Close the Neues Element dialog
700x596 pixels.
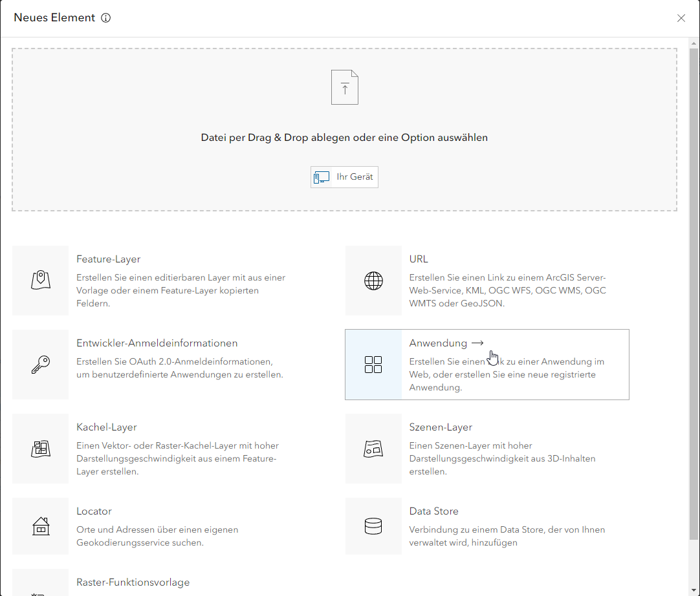681,18
